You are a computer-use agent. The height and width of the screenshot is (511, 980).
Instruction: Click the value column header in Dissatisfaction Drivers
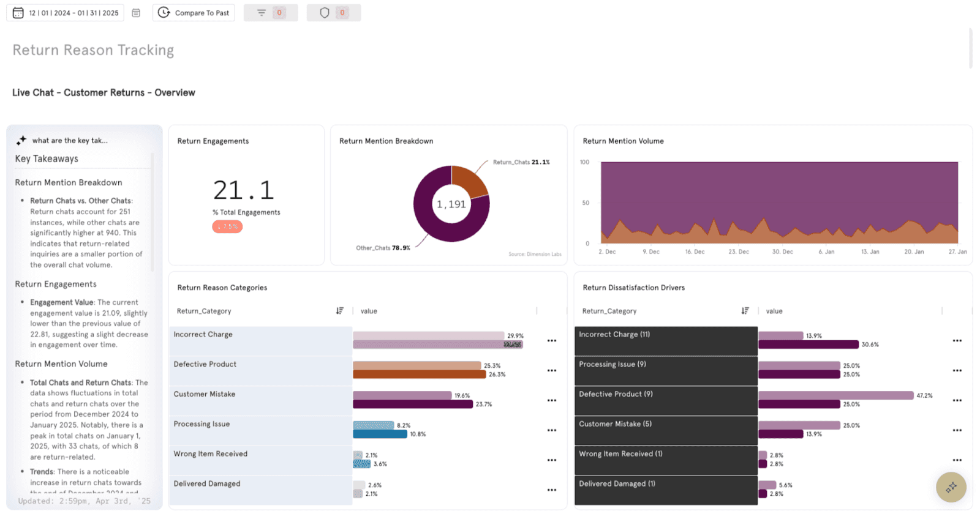coord(774,311)
